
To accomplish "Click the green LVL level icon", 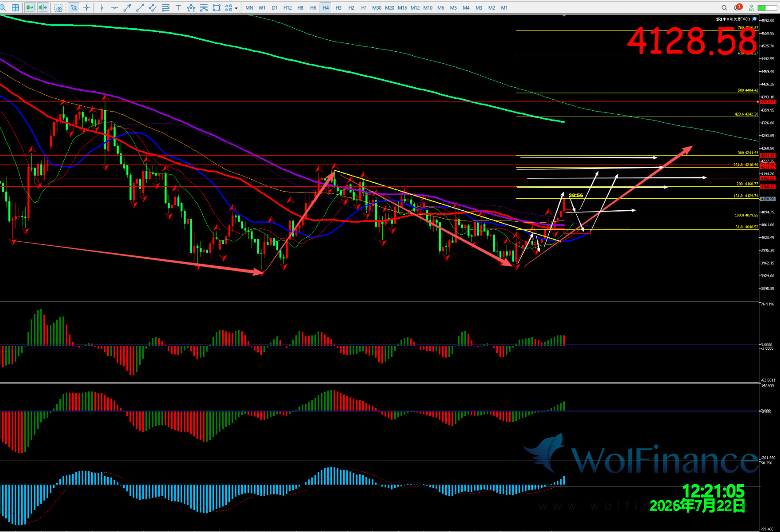I will [752, 8].
